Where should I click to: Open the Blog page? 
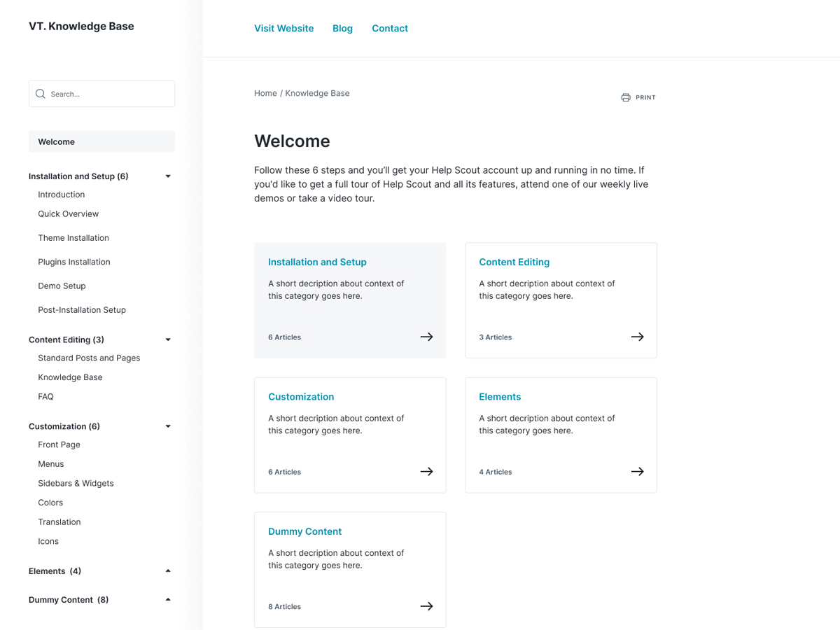tap(342, 28)
